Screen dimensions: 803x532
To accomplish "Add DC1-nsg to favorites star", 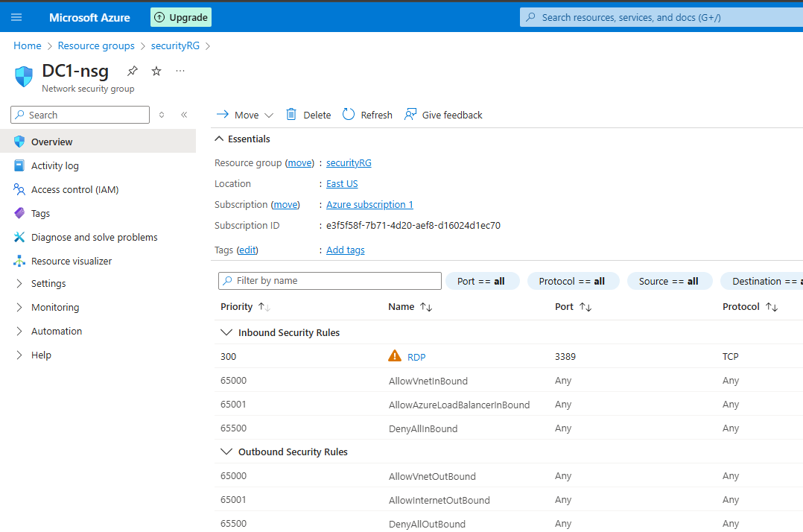I will coord(156,71).
